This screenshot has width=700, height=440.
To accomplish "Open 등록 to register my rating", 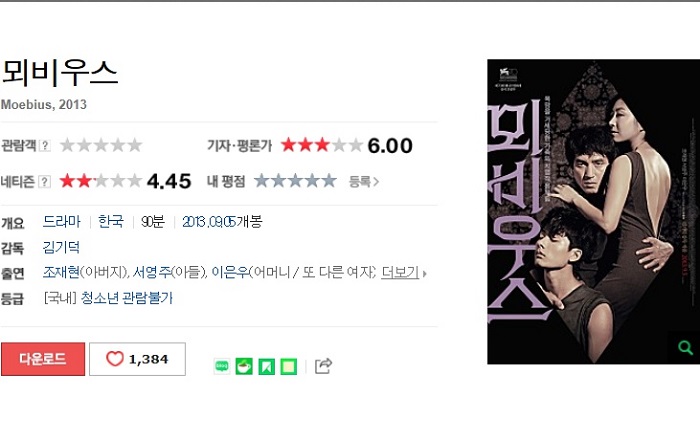I will coord(363,182).
